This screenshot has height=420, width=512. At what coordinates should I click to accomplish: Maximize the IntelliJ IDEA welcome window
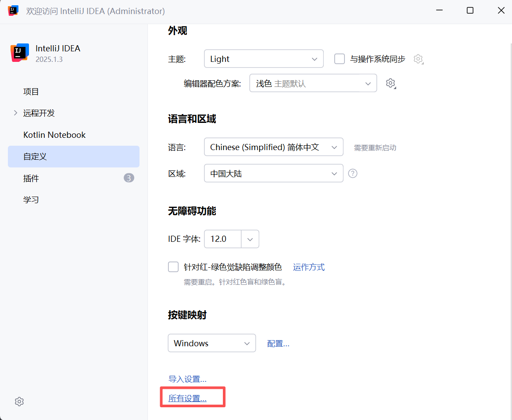470,11
